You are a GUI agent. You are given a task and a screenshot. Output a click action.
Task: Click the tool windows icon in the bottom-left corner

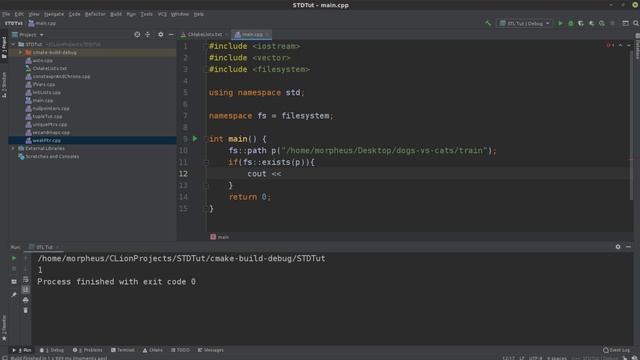4,358
